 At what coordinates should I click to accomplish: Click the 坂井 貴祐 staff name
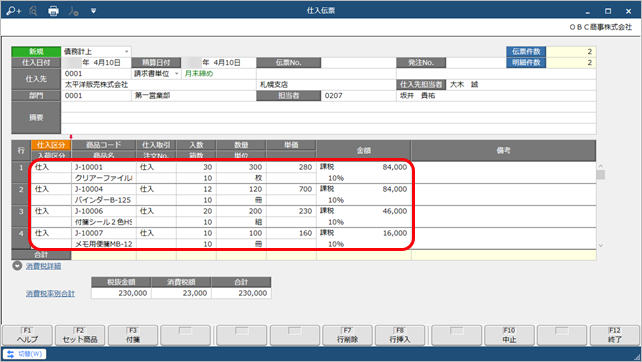click(417, 95)
